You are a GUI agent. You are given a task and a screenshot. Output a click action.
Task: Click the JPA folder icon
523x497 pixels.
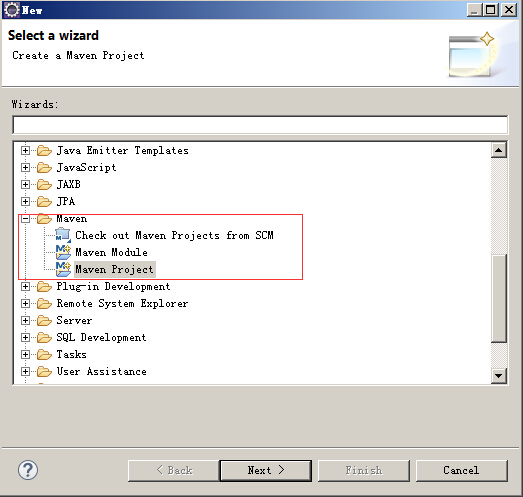click(44, 201)
